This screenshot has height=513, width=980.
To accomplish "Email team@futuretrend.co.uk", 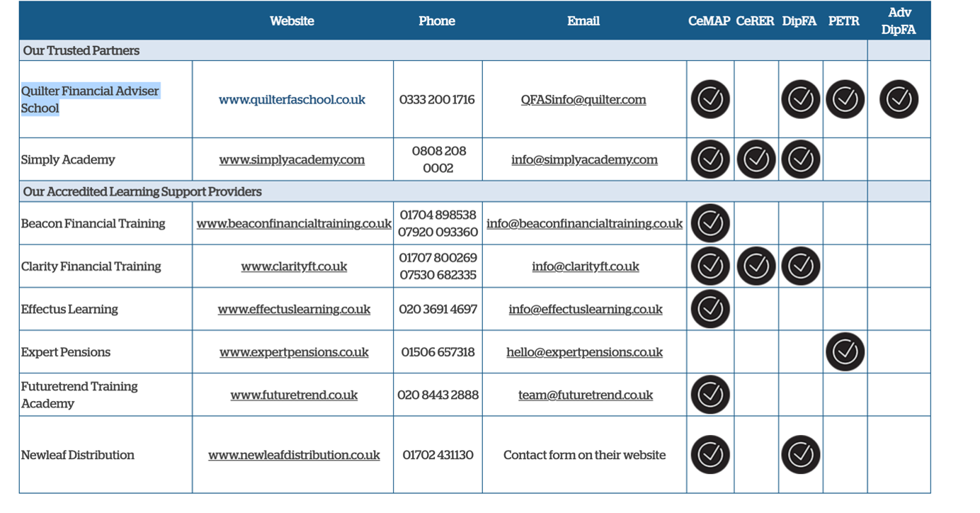I will (585, 395).
